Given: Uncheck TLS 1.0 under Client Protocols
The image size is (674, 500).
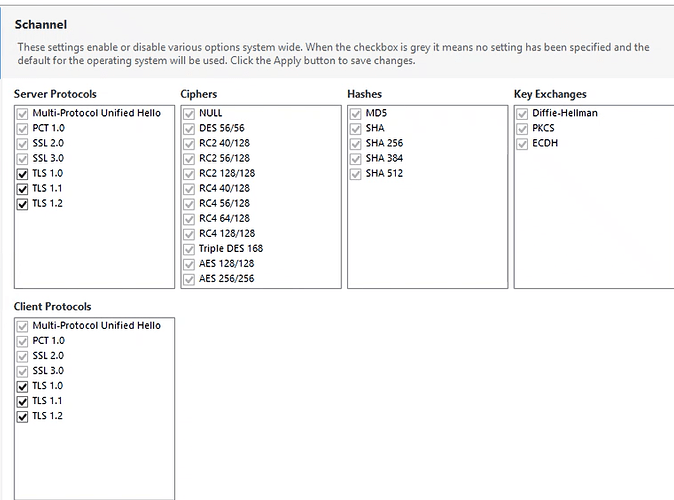Looking at the screenshot, I should (23, 386).
